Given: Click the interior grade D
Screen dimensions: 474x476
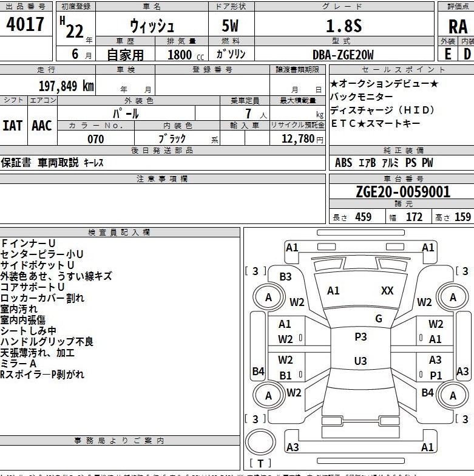Looking at the screenshot, I should 467,54.
